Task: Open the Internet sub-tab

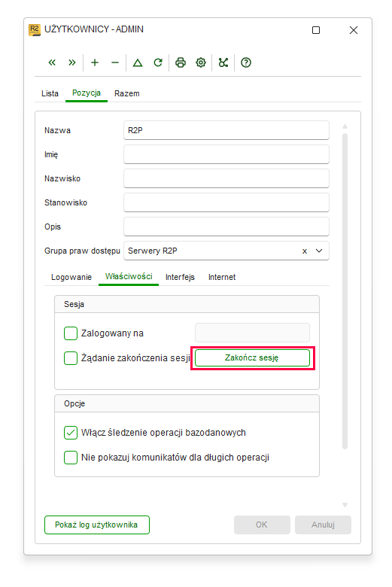Action: 222,277
